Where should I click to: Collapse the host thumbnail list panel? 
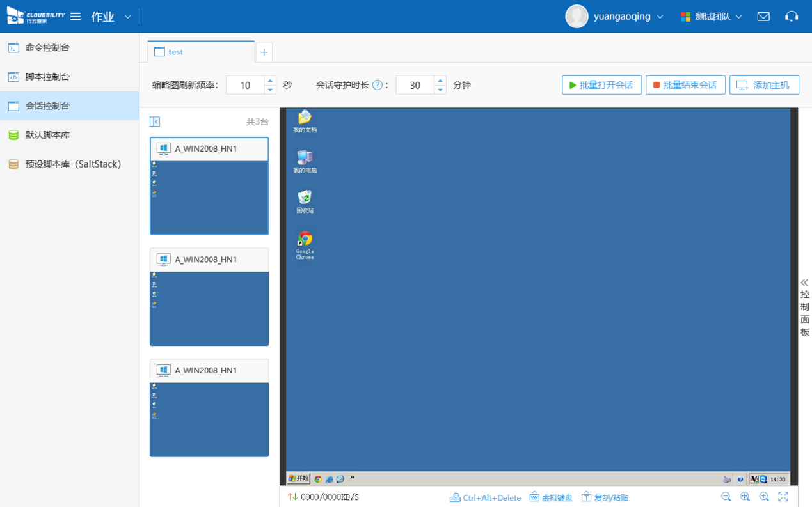point(155,121)
